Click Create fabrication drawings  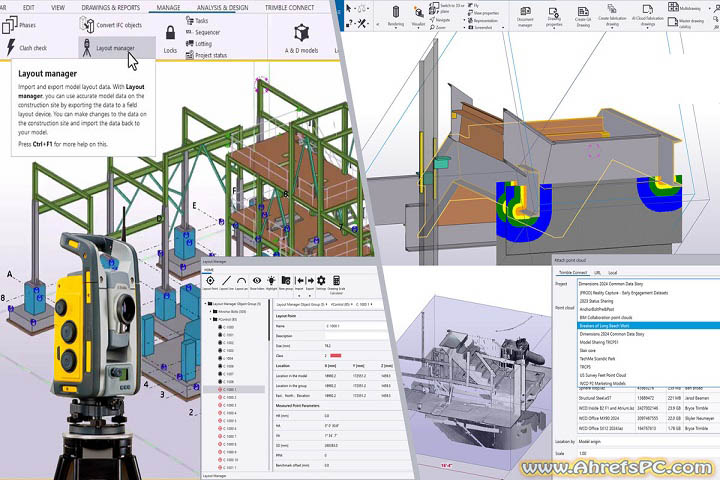click(x=612, y=15)
